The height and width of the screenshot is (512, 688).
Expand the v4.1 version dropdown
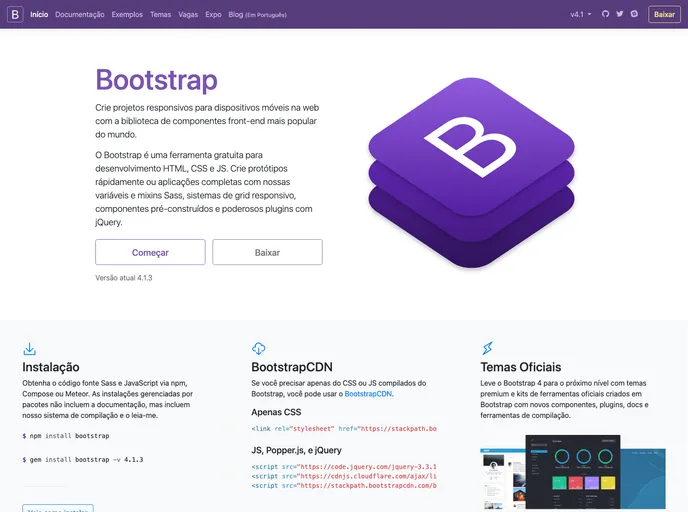pos(580,15)
